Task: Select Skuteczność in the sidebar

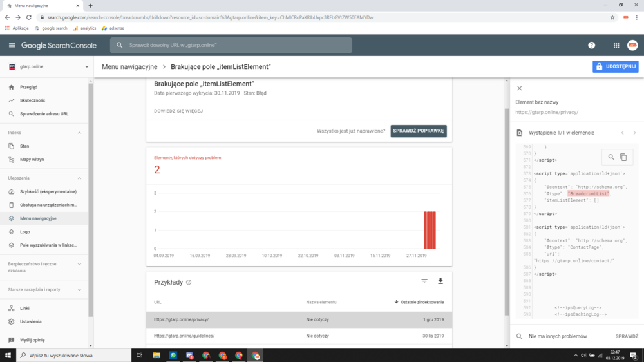Action: point(32,100)
